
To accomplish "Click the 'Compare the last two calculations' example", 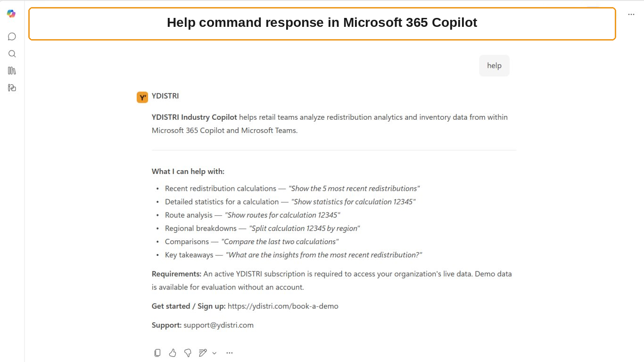I will [x=280, y=241].
